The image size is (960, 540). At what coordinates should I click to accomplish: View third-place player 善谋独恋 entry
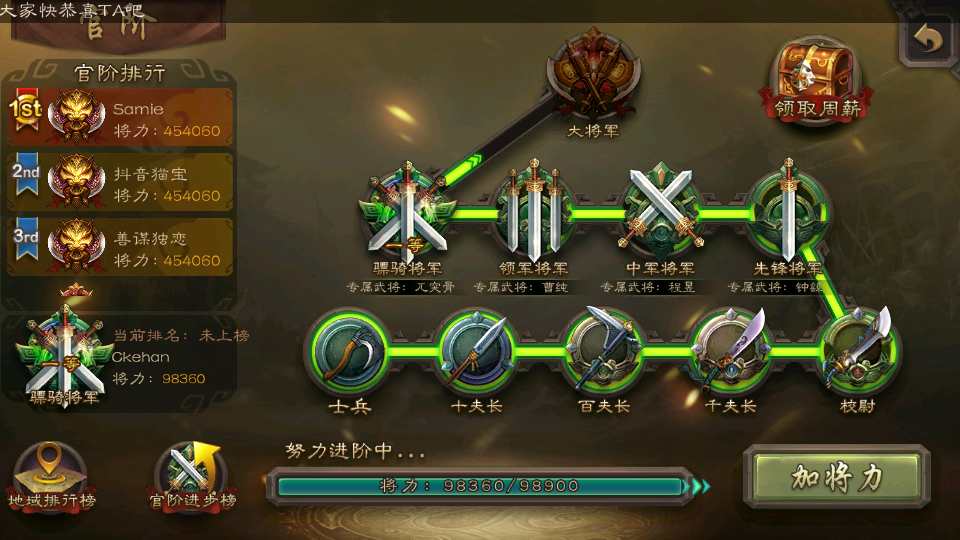tap(120, 247)
